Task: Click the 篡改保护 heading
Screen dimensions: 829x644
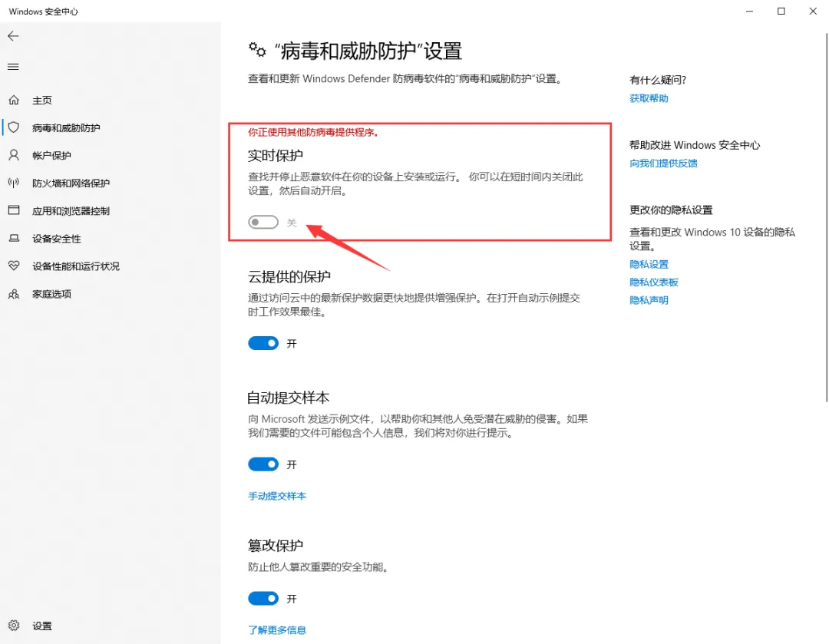Action: (276, 545)
